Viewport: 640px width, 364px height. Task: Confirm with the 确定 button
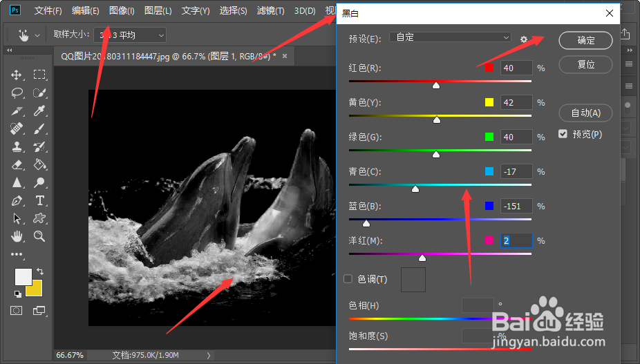[585, 40]
